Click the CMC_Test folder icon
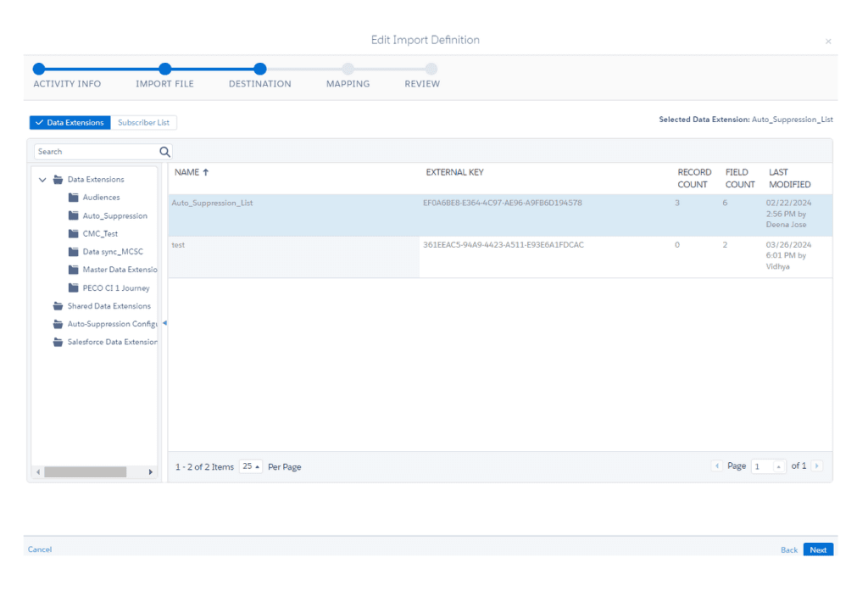The height and width of the screenshot is (591, 868). (73, 234)
